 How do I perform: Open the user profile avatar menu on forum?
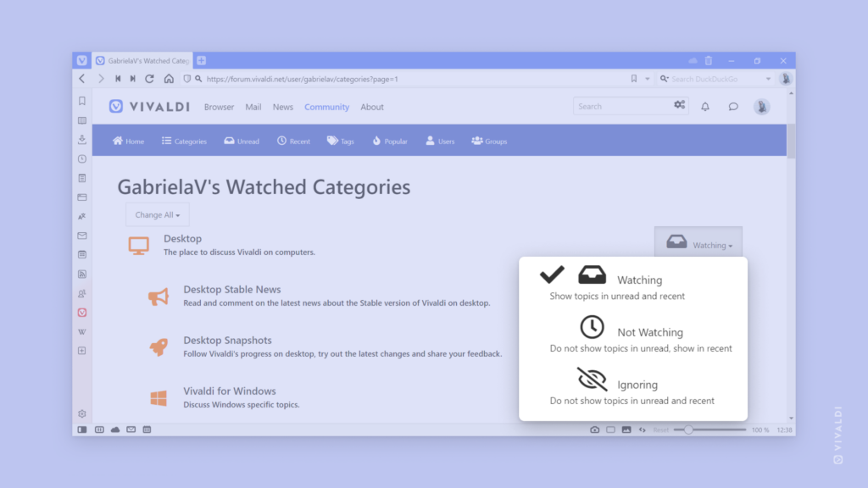click(x=762, y=107)
